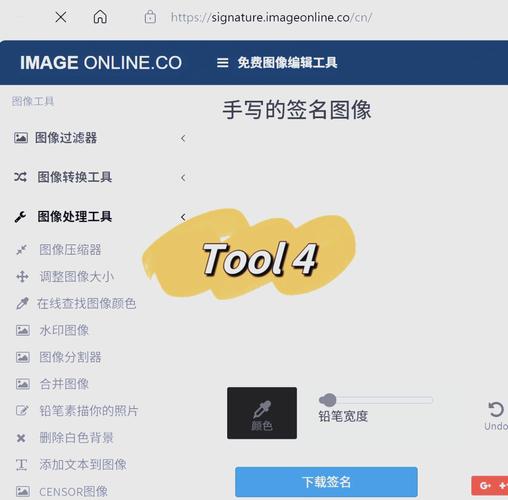Open the 图像处理工具 menu item
The width and height of the screenshot is (508, 500).
(75, 217)
